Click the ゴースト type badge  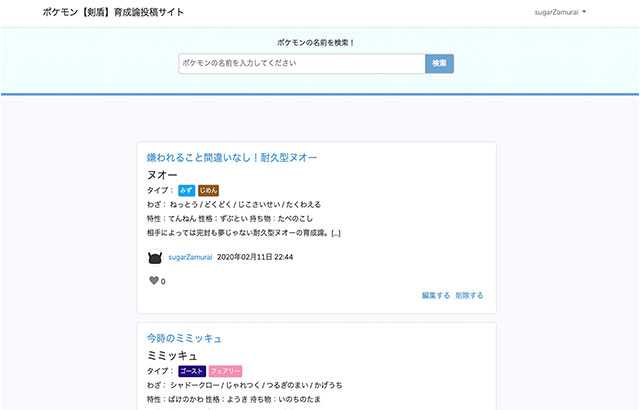[192, 371]
